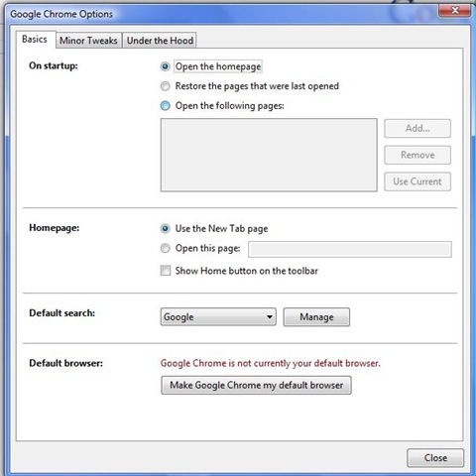Click the Close button at bottom

435,458
